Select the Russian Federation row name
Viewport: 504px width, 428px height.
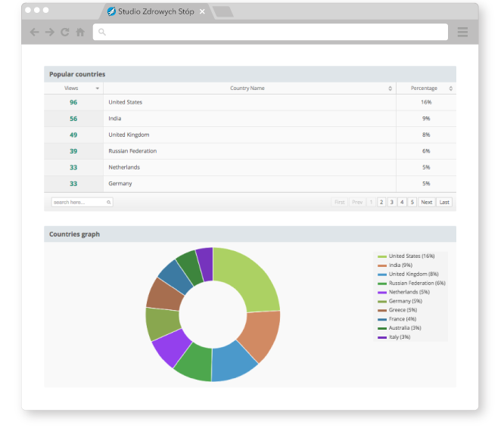click(132, 151)
